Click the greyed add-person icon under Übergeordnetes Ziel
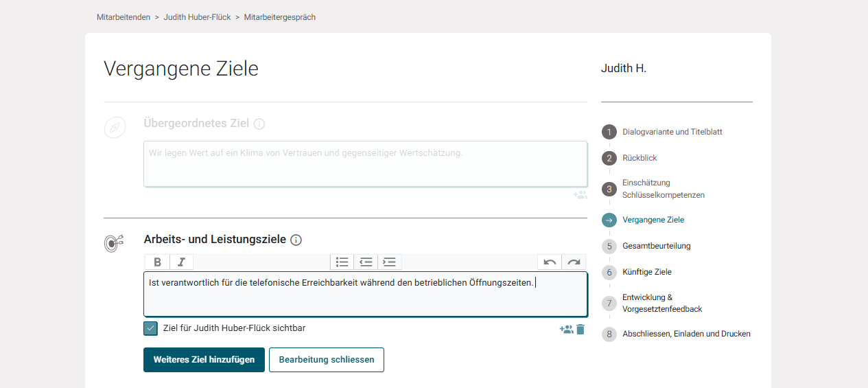Screen dimensions: 868x388 [580, 195]
